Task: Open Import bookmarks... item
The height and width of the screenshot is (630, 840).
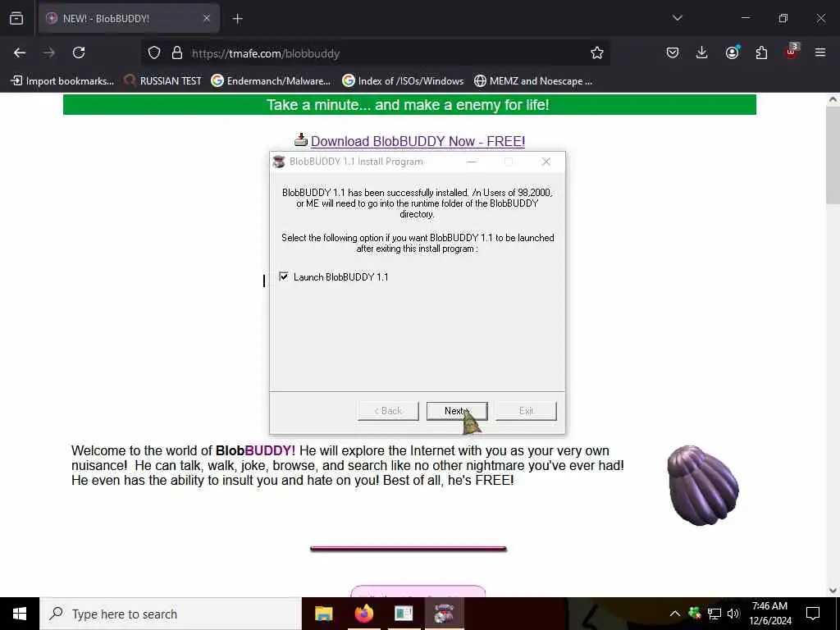Action: (62, 81)
